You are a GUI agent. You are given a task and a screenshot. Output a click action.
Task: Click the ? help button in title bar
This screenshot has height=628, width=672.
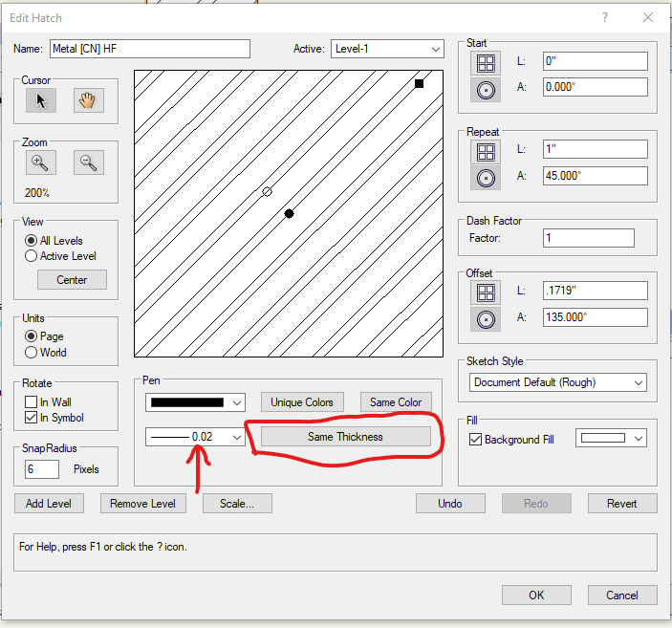(x=605, y=18)
